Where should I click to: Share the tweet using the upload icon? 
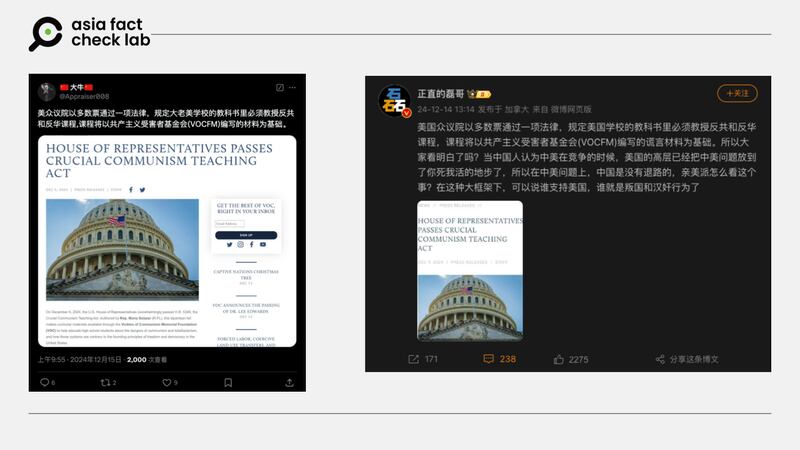290,382
